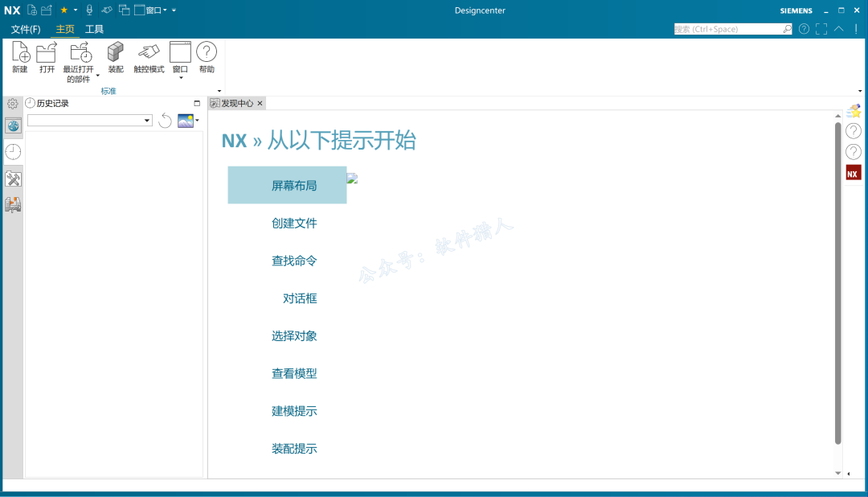Image resolution: width=868 pixels, height=497 pixels.
Task: Collapse the ribbon with the up chevron
Action: 839,28
